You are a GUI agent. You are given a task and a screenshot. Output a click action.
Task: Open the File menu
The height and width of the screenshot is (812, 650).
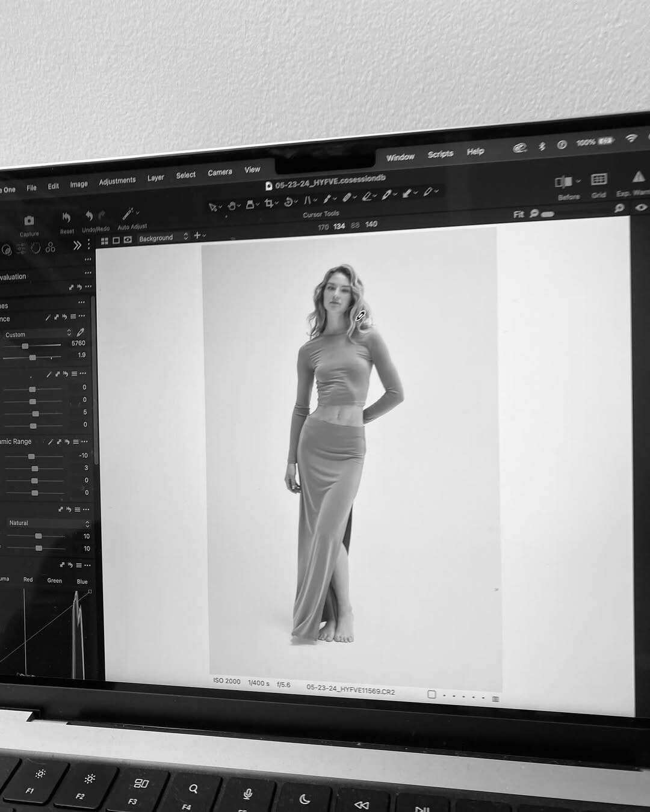tap(32, 188)
